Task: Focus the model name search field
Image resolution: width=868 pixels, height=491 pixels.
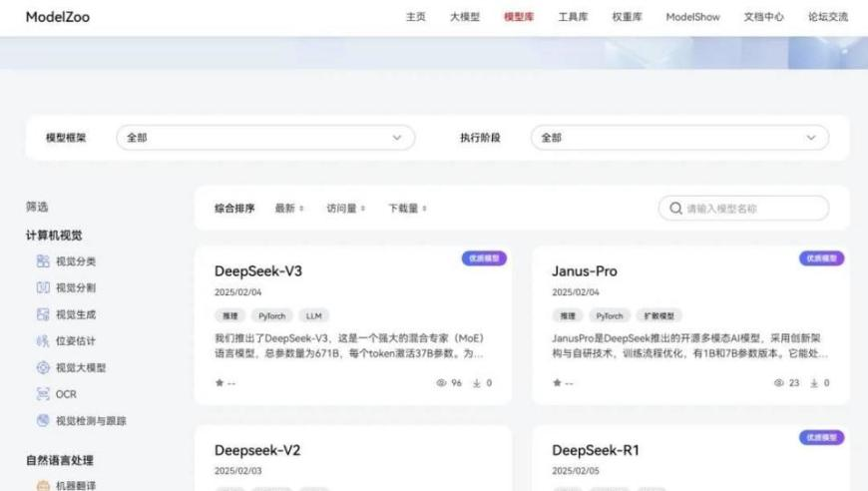Action: [x=743, y=209]
